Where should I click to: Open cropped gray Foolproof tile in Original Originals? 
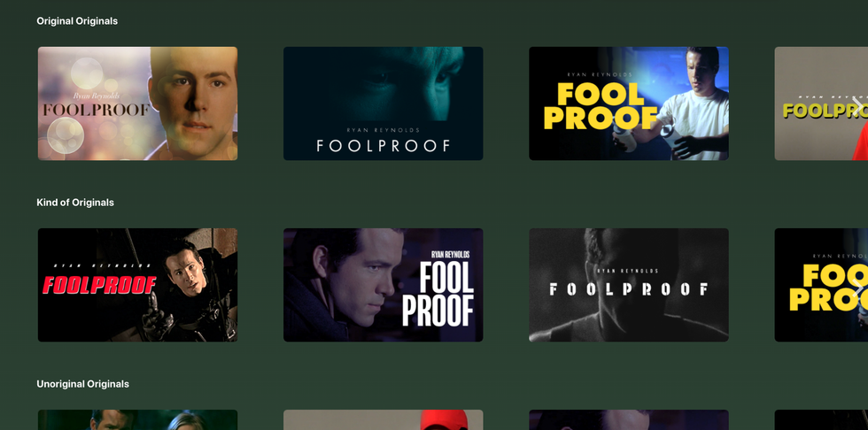821,104
